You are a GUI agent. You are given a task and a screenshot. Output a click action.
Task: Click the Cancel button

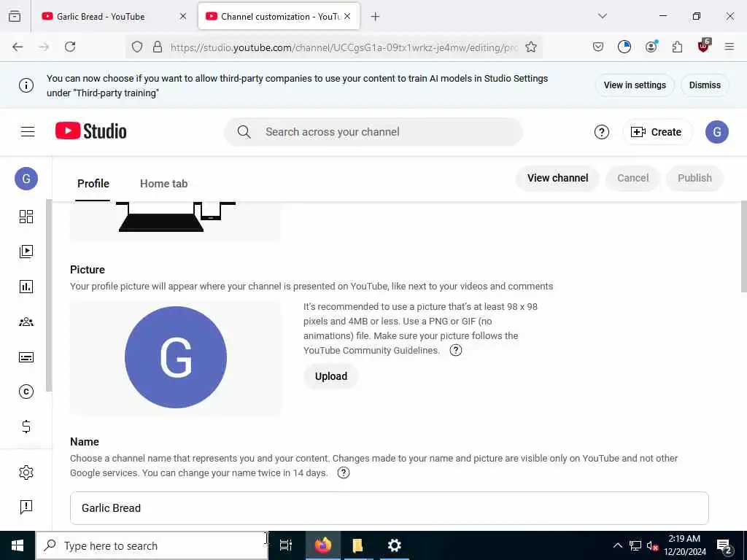point(632,178)
